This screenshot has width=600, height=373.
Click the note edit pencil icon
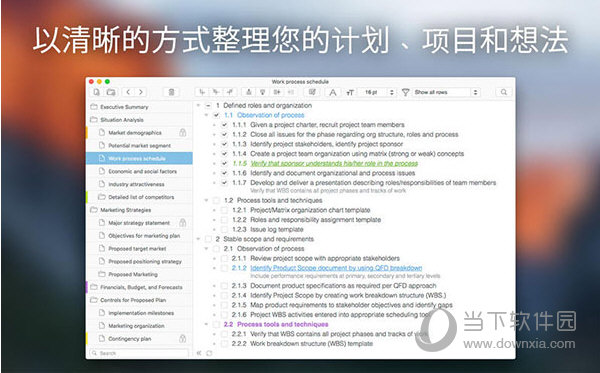312,92
